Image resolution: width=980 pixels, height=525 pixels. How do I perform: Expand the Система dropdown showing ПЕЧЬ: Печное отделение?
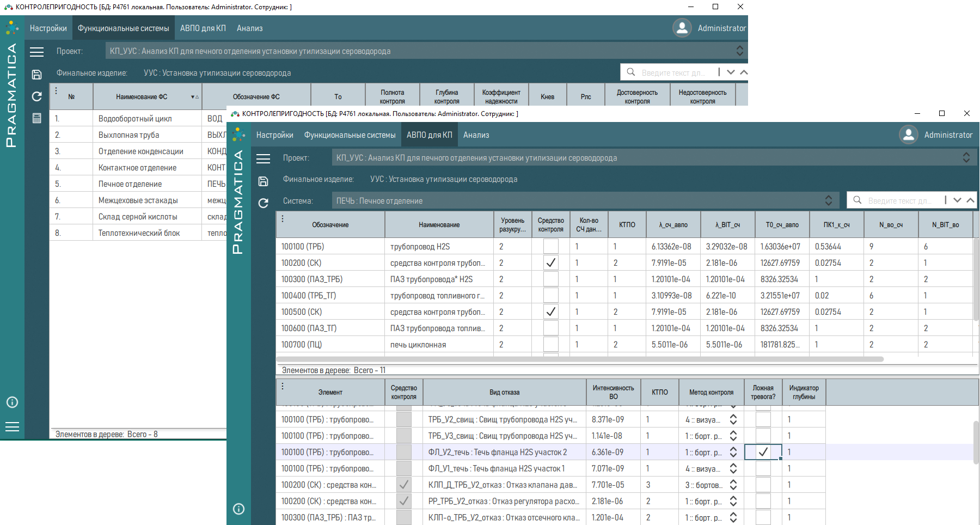point(828,201)
